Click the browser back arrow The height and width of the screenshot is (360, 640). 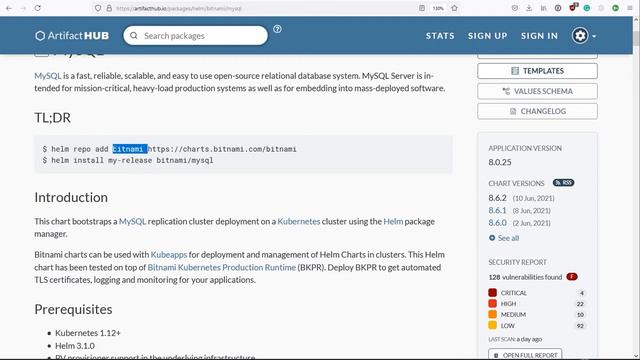point(9,8)
